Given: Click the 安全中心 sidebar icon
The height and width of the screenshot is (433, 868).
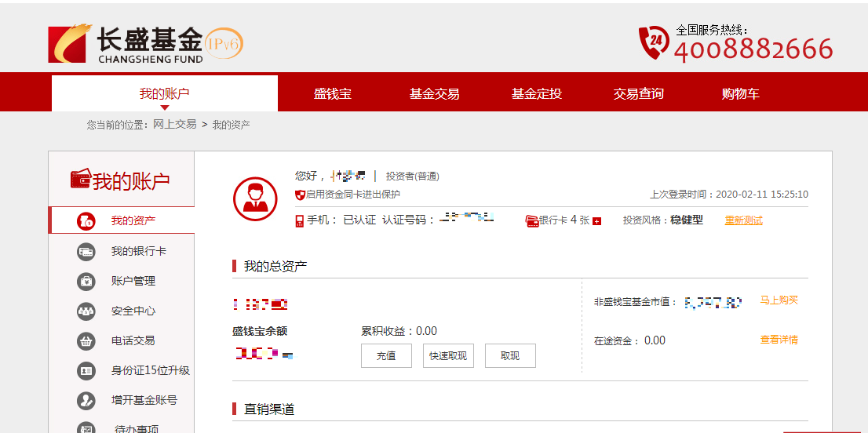Looking at the screenshot, I should [86, 311].
